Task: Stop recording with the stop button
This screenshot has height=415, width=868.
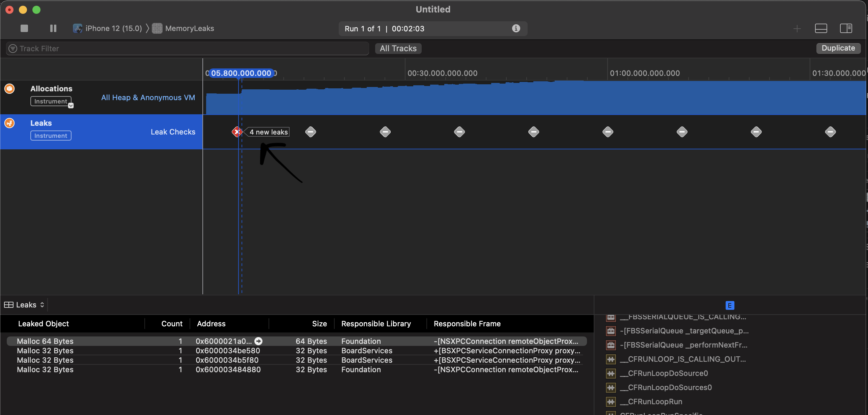Action: pos(24,28)
